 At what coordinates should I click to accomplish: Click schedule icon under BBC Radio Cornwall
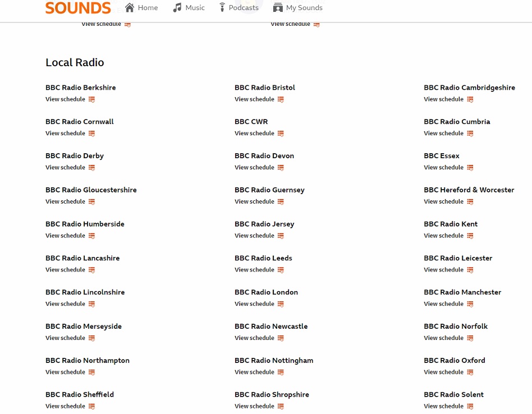pos(91,134)
